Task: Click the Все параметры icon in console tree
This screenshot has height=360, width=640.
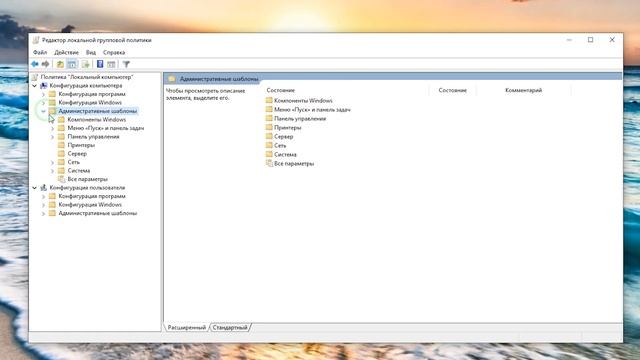Action: point(62,179)
